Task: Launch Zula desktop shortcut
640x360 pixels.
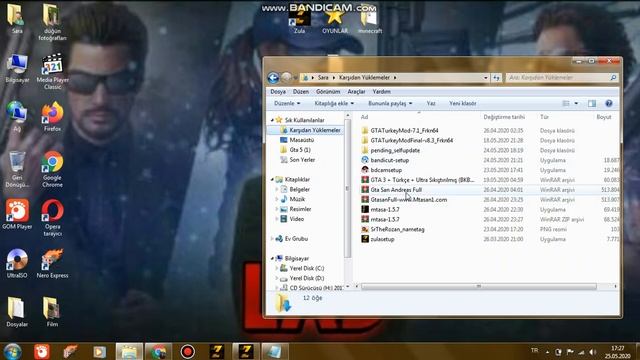Action: 300,22
